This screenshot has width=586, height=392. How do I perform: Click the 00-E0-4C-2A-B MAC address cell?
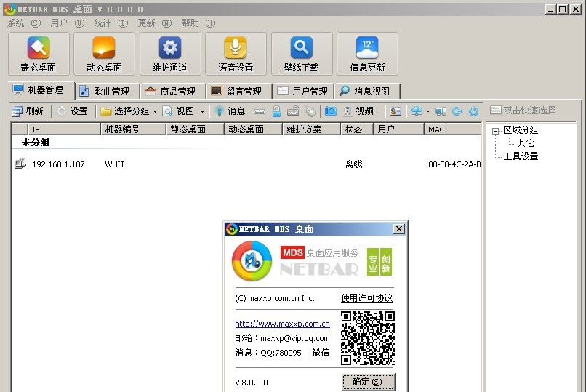coord(454,164)
